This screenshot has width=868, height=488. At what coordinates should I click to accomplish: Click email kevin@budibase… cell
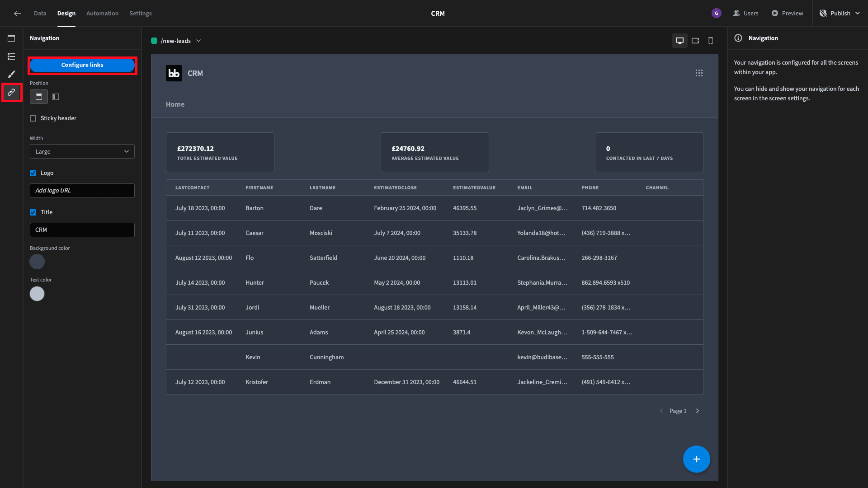click(x=542, y=357)
